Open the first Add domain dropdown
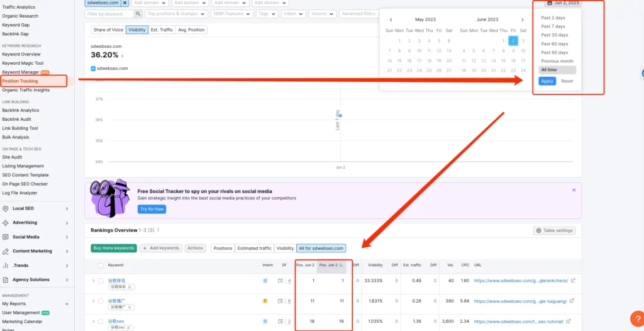644x331 pixels. pos(150,3)
